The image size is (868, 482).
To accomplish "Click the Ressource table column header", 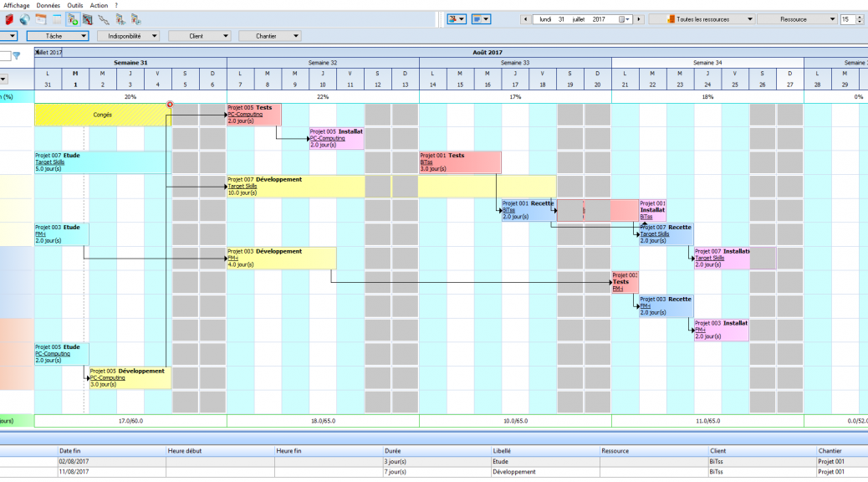I will 654,451.
